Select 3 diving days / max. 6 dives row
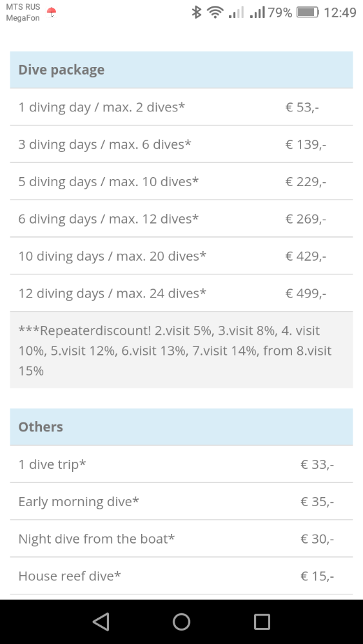This screenshot has width=363, height=644. pos(181,144)
